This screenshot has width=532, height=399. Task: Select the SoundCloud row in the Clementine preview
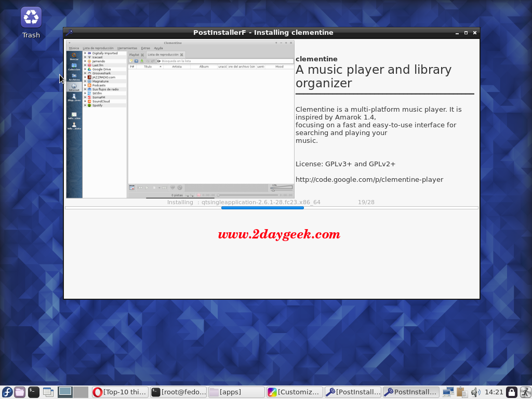click(105, 101)
